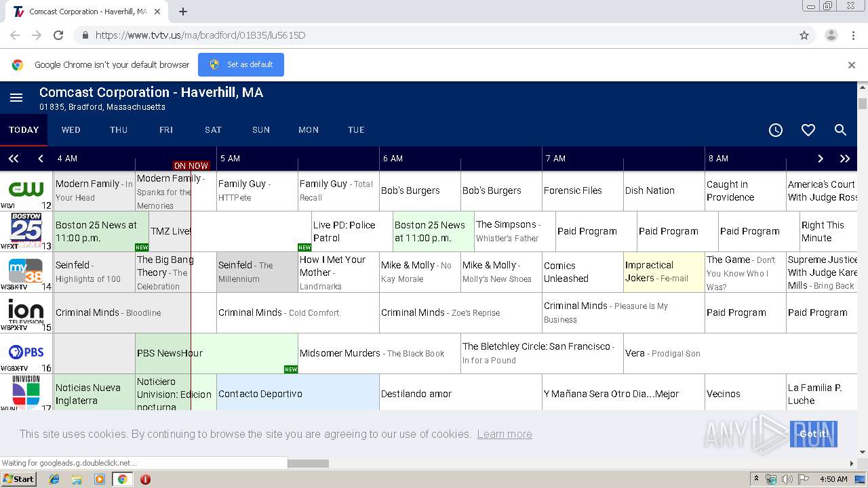Open Criminal Minds Cold Comfort listing

[298, 313]
